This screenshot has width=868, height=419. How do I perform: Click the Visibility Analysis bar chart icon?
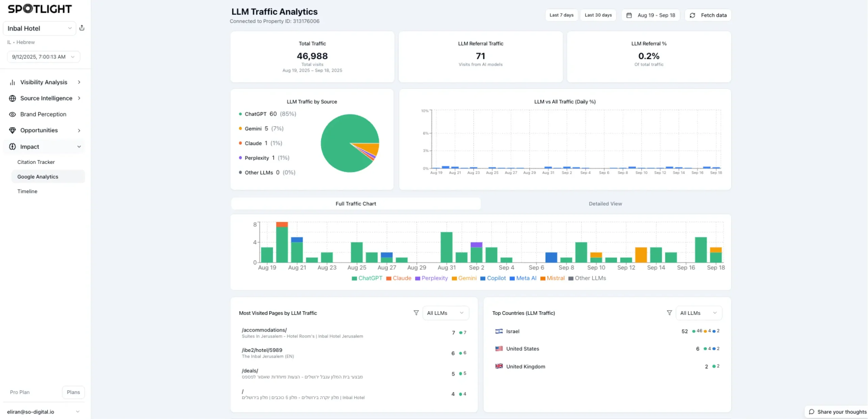point(13,82)
